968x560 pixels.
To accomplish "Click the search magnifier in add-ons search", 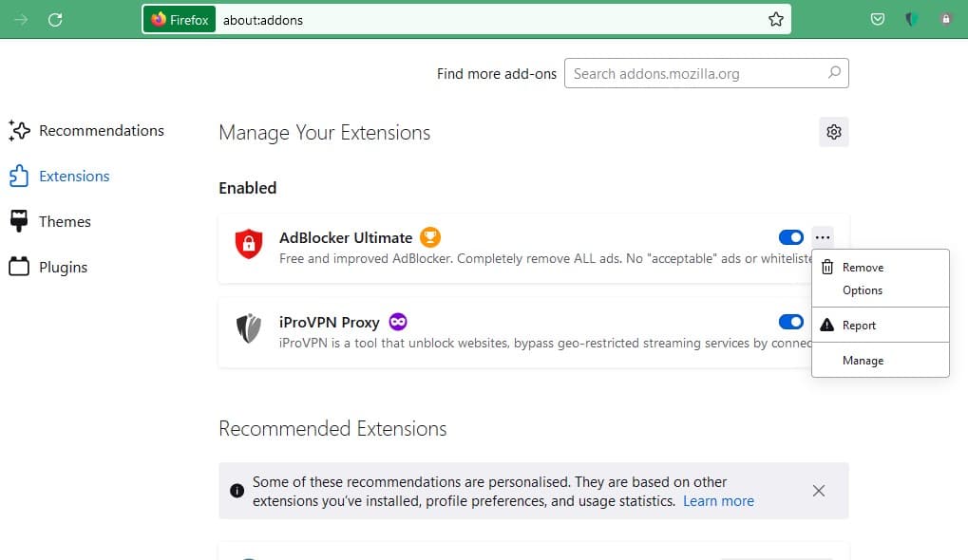I will click(834, 73).
